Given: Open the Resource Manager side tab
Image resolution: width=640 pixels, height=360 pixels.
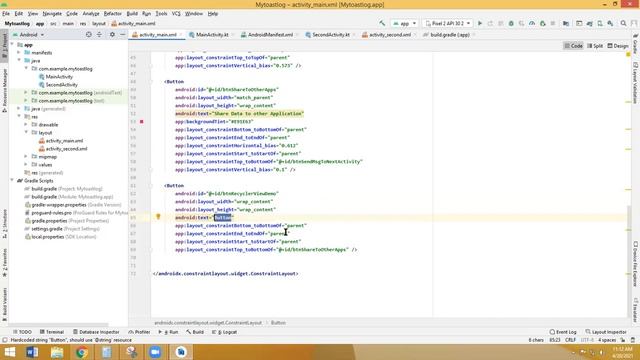Looking at the screenshot, I should [x=4, y=90].
